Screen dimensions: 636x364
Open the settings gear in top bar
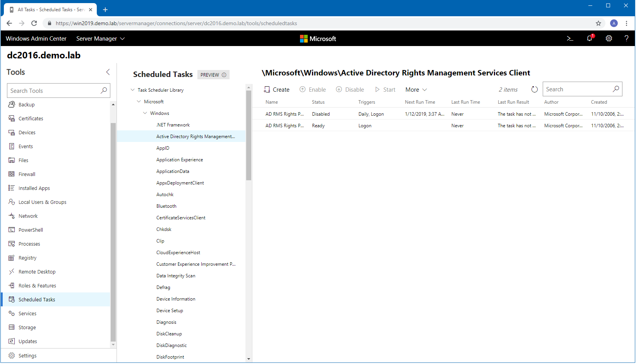click(x=609, y=38)
